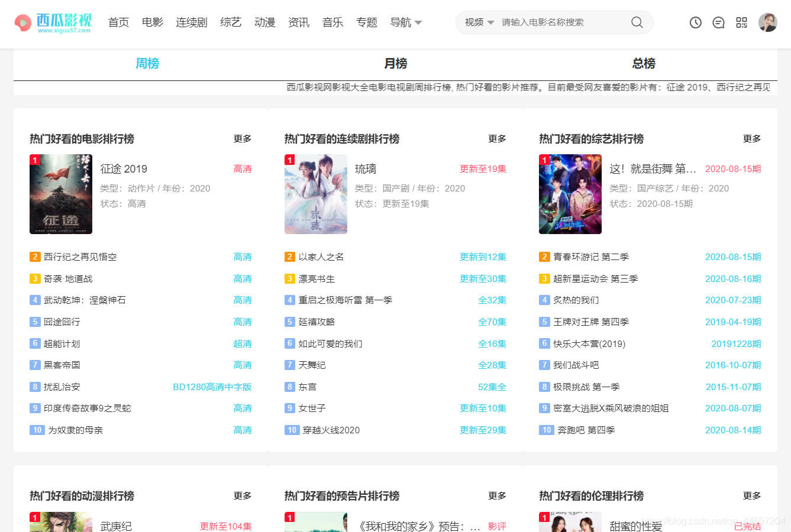The height and width of the screenshot is (532, 791).
Task: Open 王牌对王牌 第四季 entry
Action: pyautogui.click(x=591, y=322)
